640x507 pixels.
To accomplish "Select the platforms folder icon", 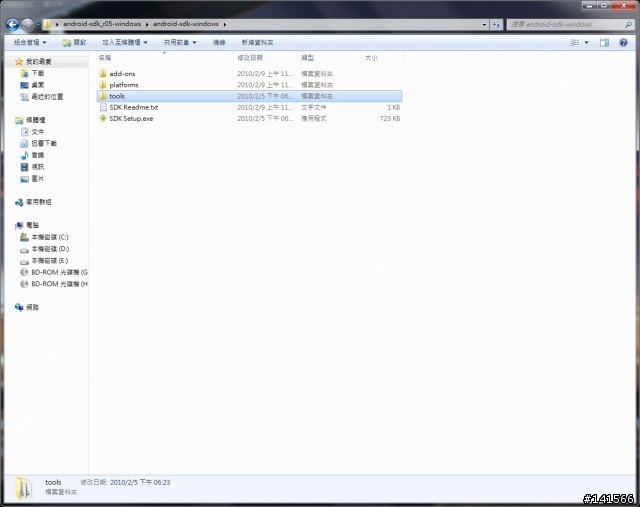I will [x=103, y=85].
